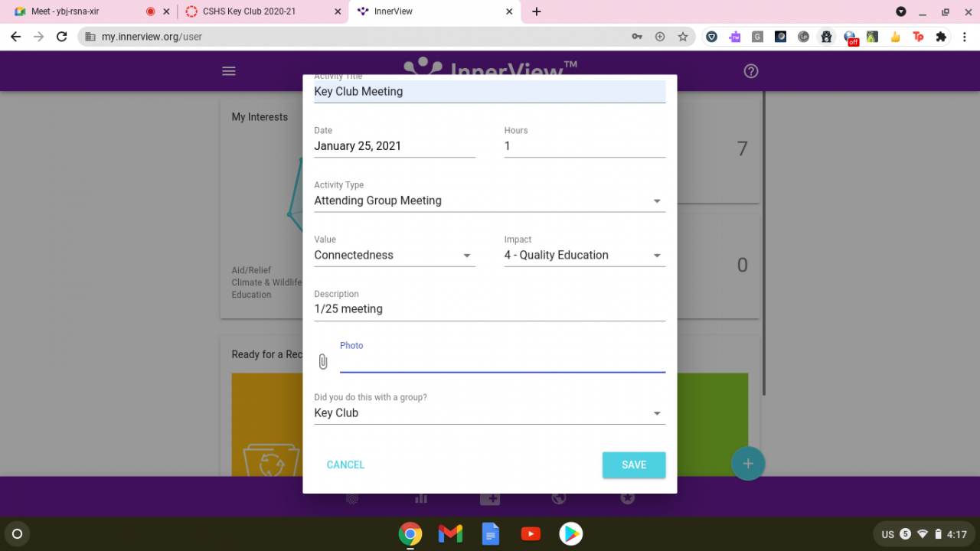
Task: Click the Chrome icon on the shelf
Action: (410, 533)
